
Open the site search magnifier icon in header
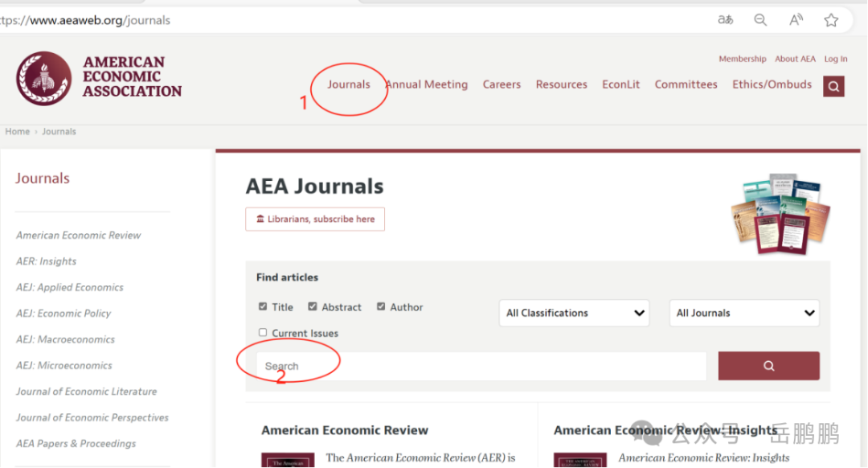[x=833, y=86]
